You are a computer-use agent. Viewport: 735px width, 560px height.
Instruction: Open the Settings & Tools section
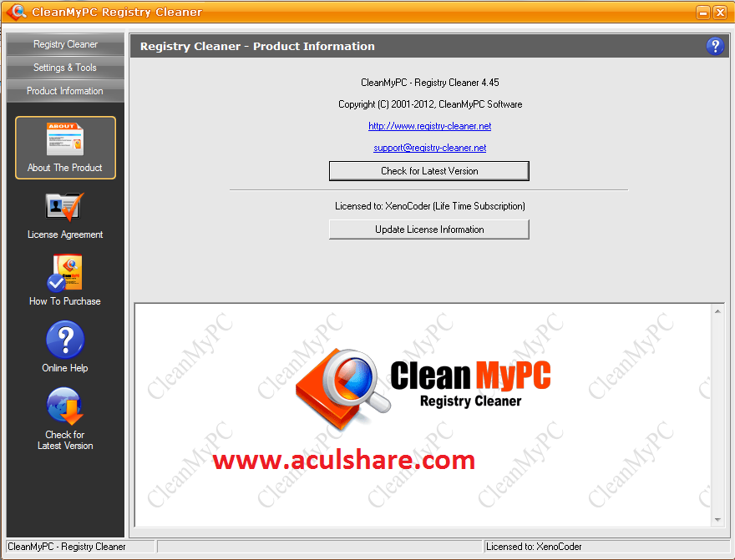pos(65,68)
